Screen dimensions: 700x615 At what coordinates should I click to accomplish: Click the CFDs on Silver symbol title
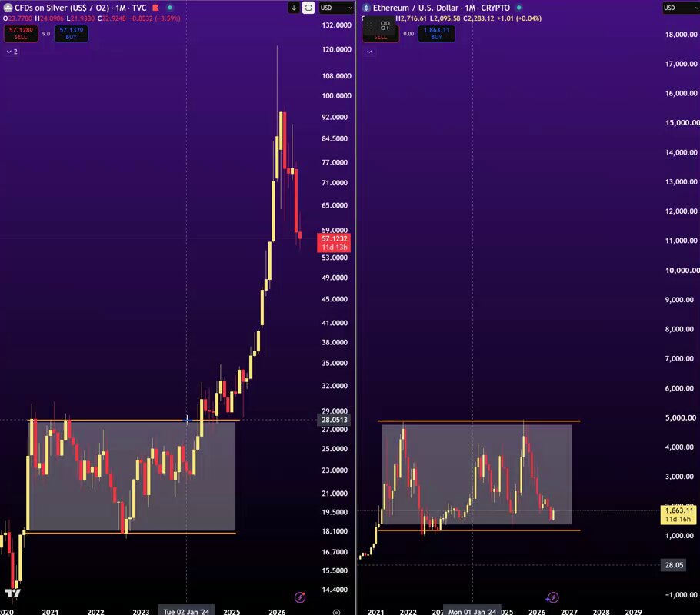(x=81, y=8)
